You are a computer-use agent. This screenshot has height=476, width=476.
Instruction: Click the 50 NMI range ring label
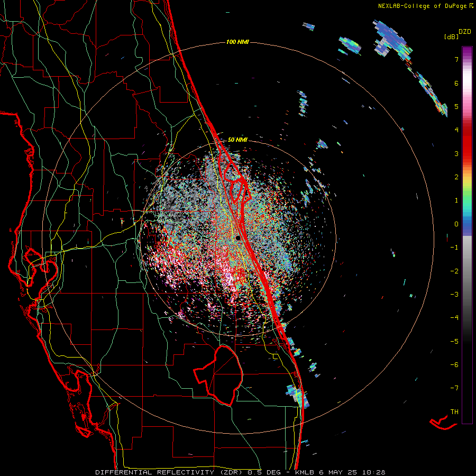click(237, 140)
